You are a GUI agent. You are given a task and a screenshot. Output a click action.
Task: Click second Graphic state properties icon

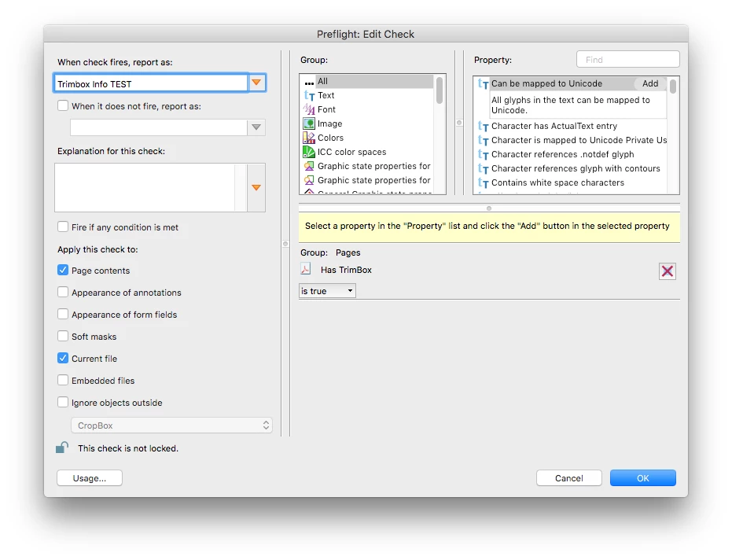click(308, 180)
